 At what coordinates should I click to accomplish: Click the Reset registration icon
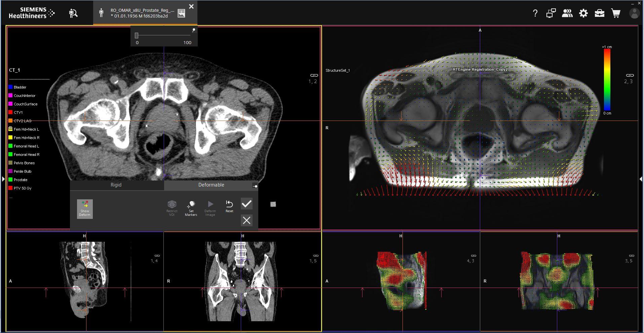click(x=229, y=206)
